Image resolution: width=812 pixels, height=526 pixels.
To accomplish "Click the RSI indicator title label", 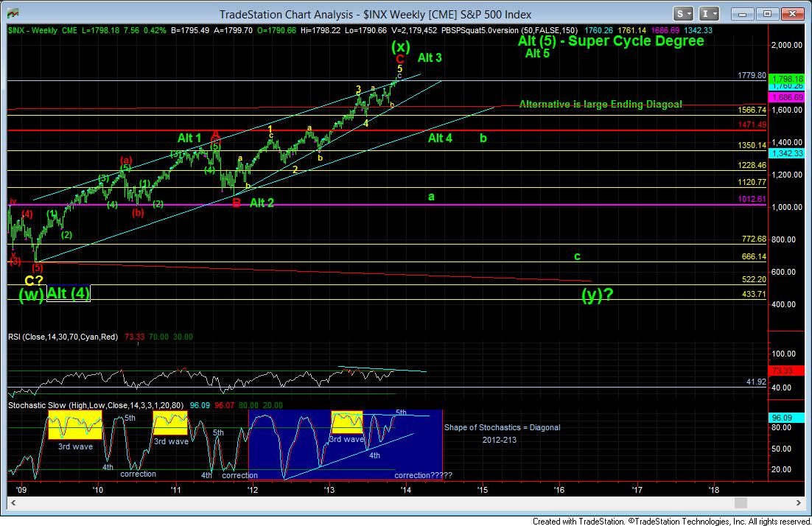I will coord(63,337).
